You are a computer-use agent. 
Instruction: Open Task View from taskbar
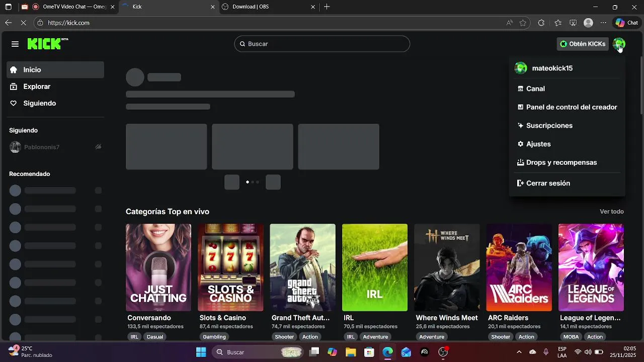click(314, 352)
